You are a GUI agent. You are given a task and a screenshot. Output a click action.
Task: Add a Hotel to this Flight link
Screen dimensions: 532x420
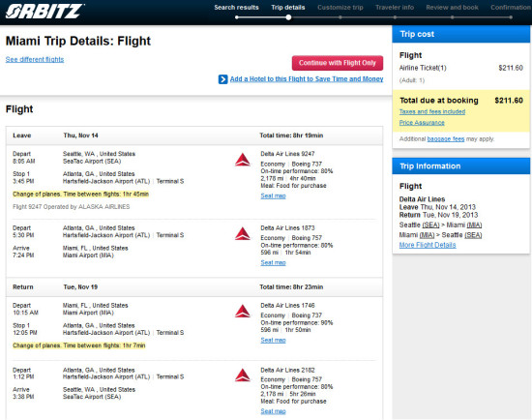307,79
